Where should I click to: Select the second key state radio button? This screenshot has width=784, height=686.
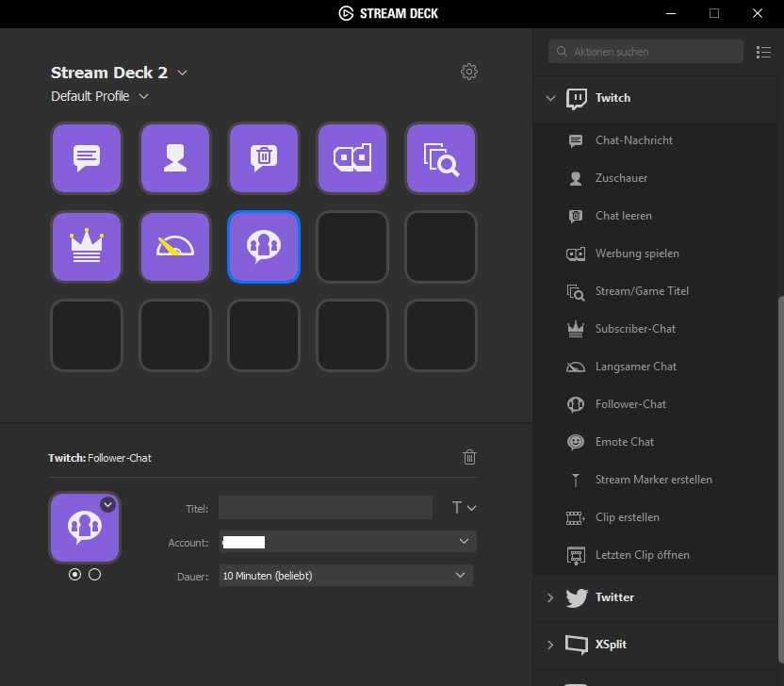click(x=94, y=575)
